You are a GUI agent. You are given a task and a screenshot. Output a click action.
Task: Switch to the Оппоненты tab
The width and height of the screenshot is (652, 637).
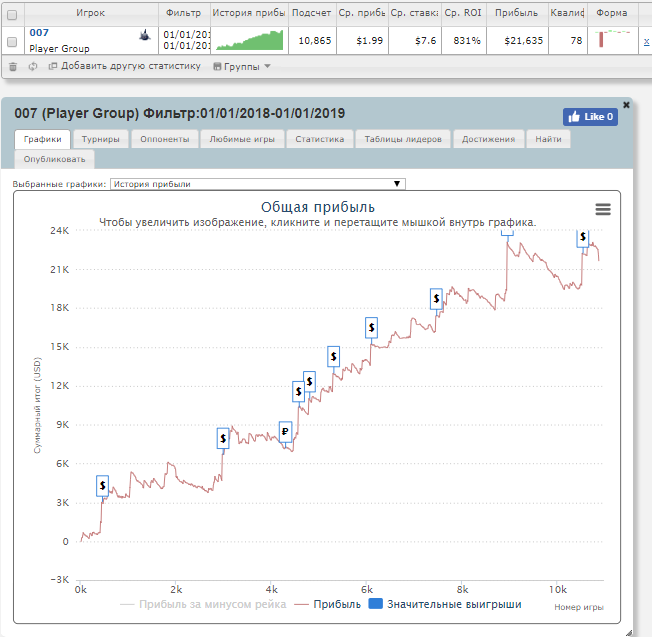[x=165, y=139]
